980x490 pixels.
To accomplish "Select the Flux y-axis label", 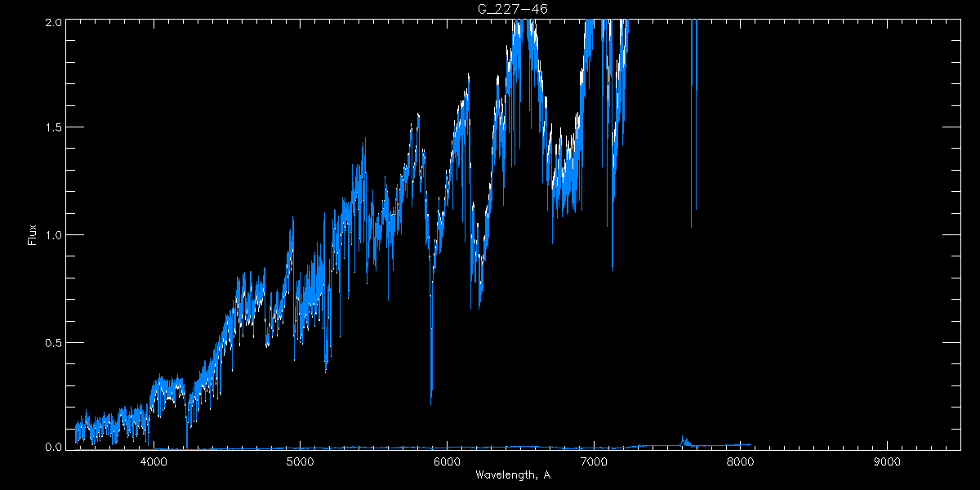I will (x=33, y=234).
